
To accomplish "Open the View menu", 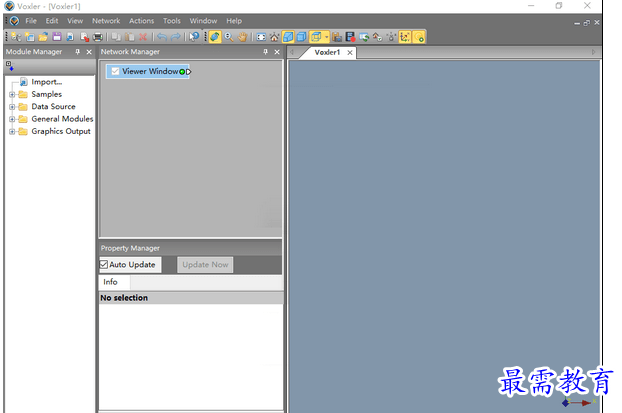I will coord(75,21).
